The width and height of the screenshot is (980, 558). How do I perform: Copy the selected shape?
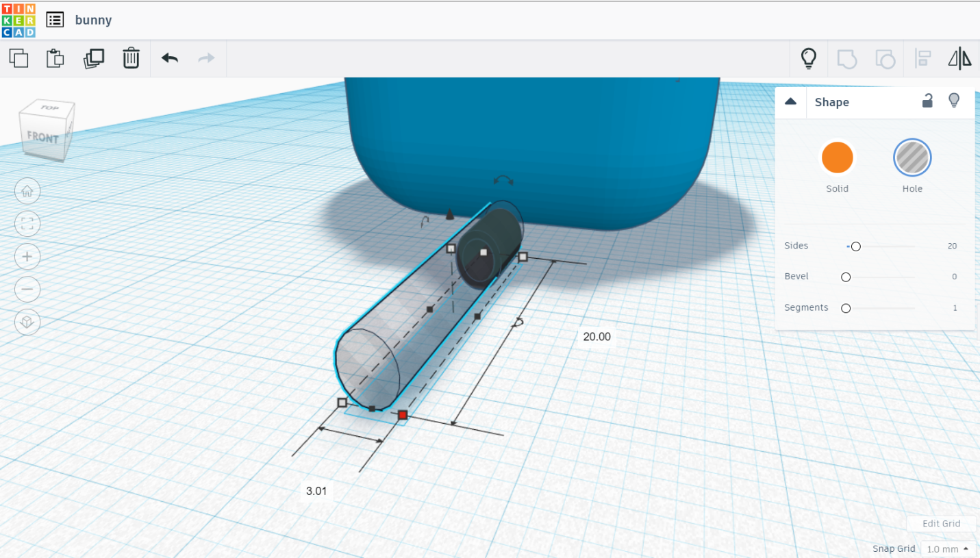tap(19, 58)
